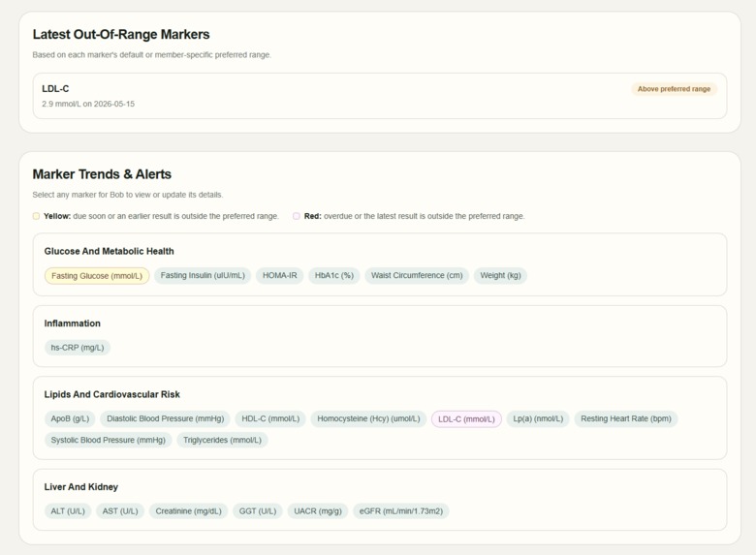756x555 pixels.
Task: Open the Triglycerides (mmol/L) marker
Action: [222, 440]
